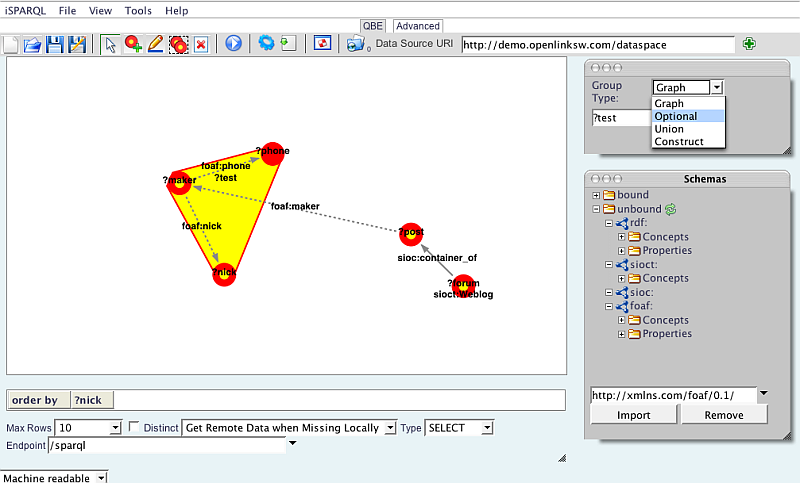Open the File menu
The height and width of the screenshot is (483, 800).
click(67, 10)
